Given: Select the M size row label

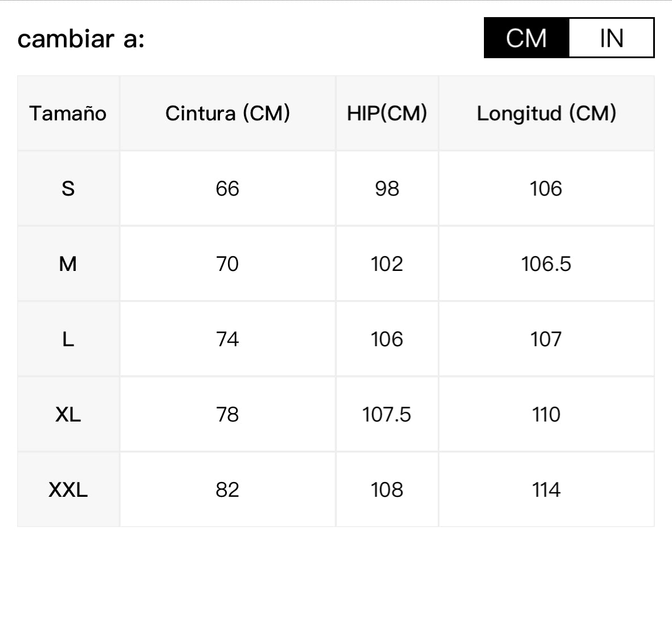Looking at the screenshot, I should coord(68,264).
